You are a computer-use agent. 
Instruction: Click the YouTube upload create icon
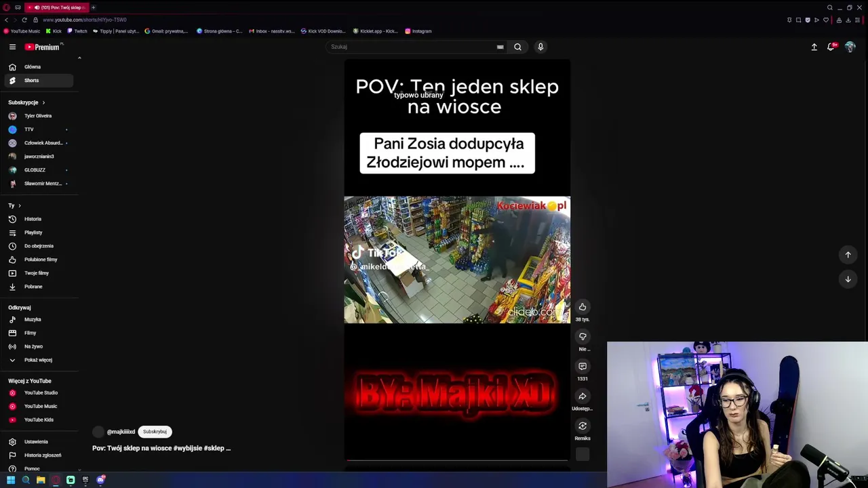click(x=814, y=47)
